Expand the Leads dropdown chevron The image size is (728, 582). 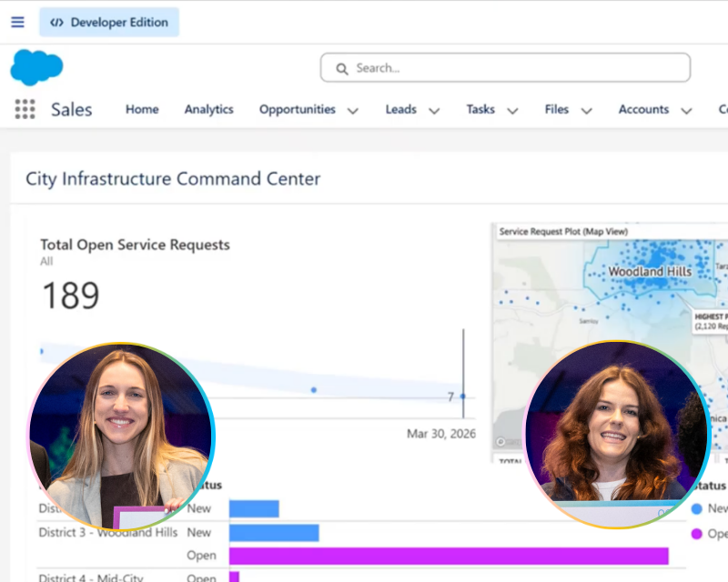tap(434, 111)
